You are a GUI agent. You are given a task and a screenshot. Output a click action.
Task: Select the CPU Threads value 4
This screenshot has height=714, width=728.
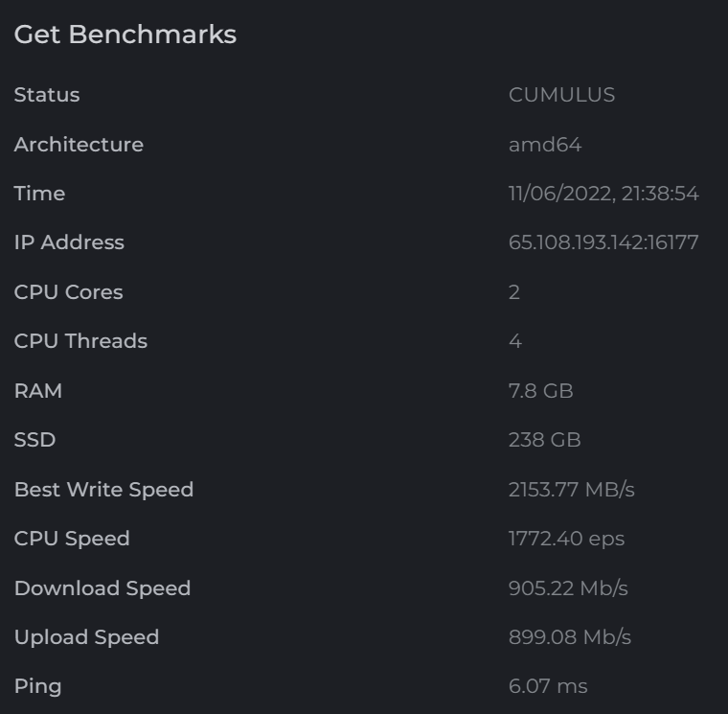[x=515, y=341]
